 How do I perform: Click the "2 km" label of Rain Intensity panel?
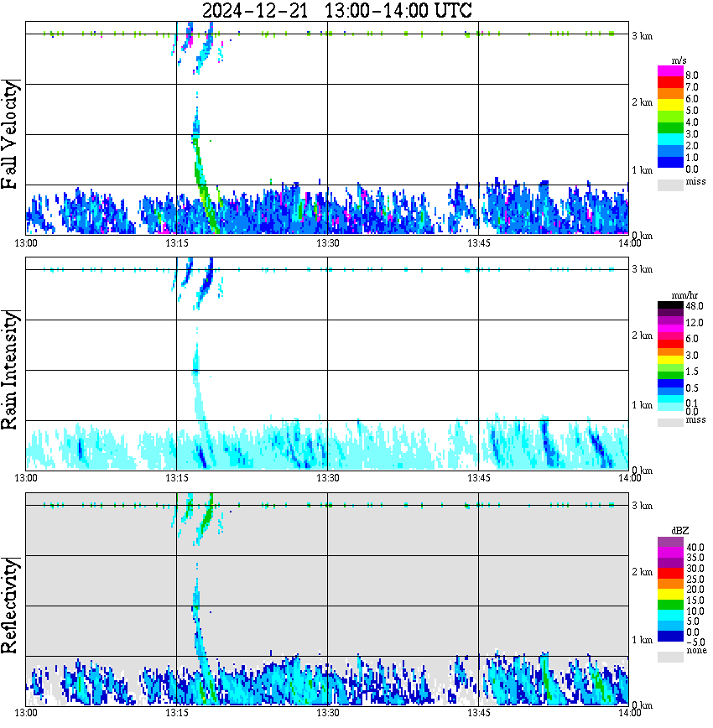click(x=642, y=335)
